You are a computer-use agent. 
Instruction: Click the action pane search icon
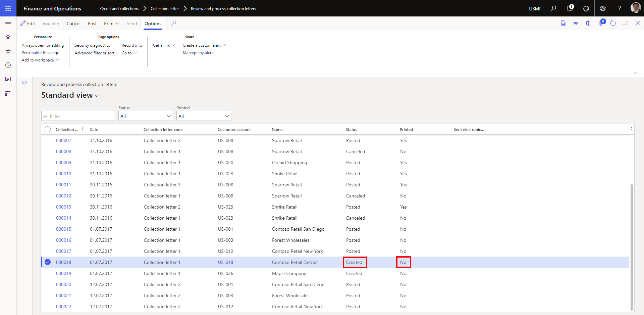(x=173, y=23)
